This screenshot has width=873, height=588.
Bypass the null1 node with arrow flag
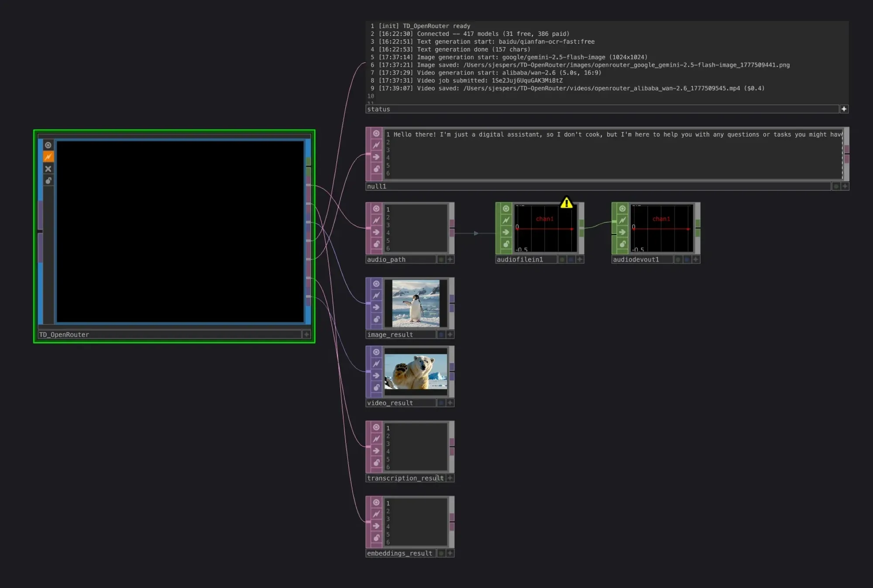click(376, 157)
